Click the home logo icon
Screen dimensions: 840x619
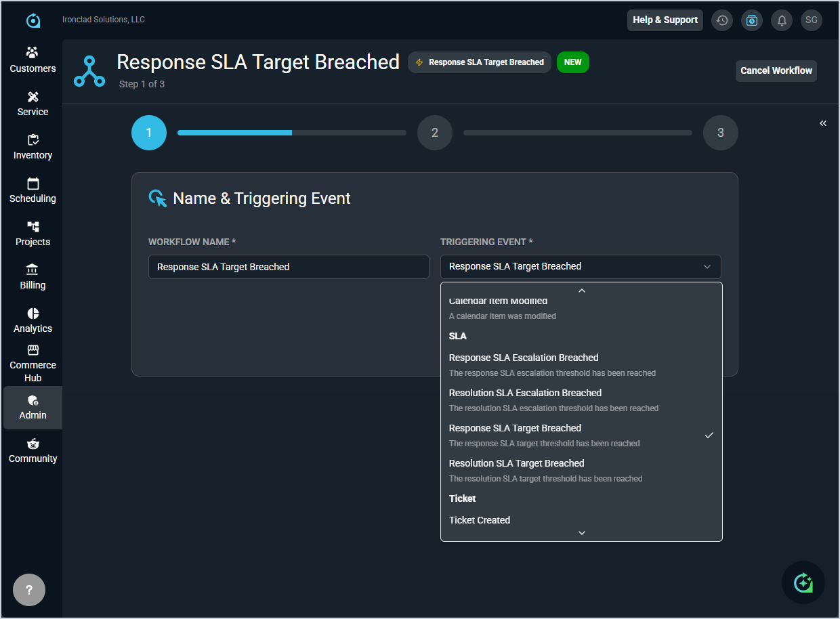(33, 20)
